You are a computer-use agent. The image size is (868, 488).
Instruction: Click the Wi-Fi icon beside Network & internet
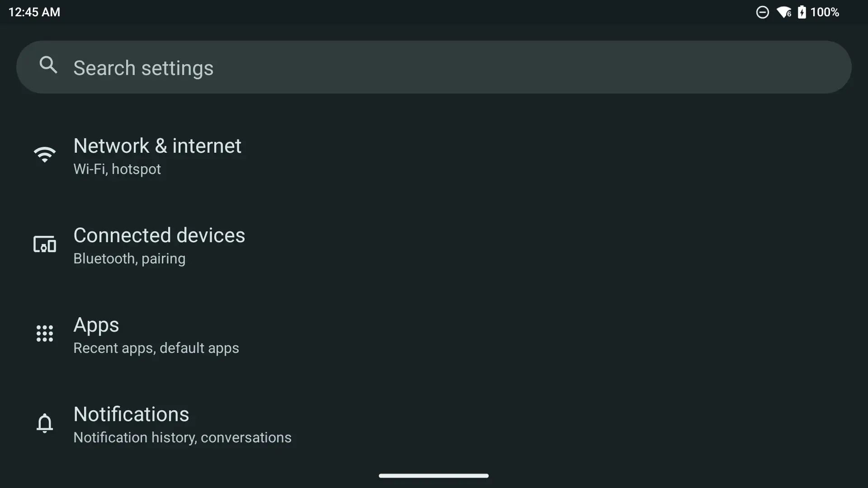point(45,155)
